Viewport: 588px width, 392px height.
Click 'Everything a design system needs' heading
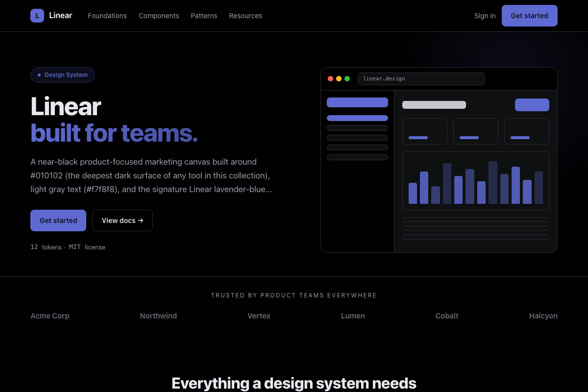(294, 383)
